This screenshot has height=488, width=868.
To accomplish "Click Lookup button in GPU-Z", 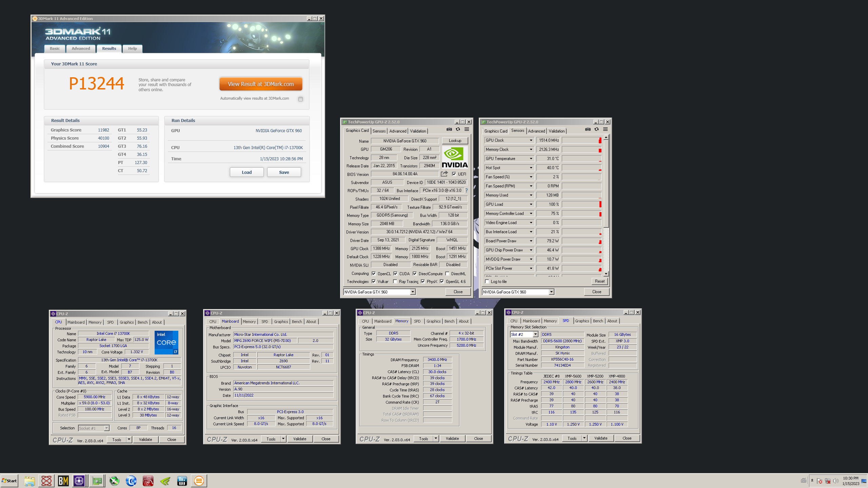I will [455, 141].
